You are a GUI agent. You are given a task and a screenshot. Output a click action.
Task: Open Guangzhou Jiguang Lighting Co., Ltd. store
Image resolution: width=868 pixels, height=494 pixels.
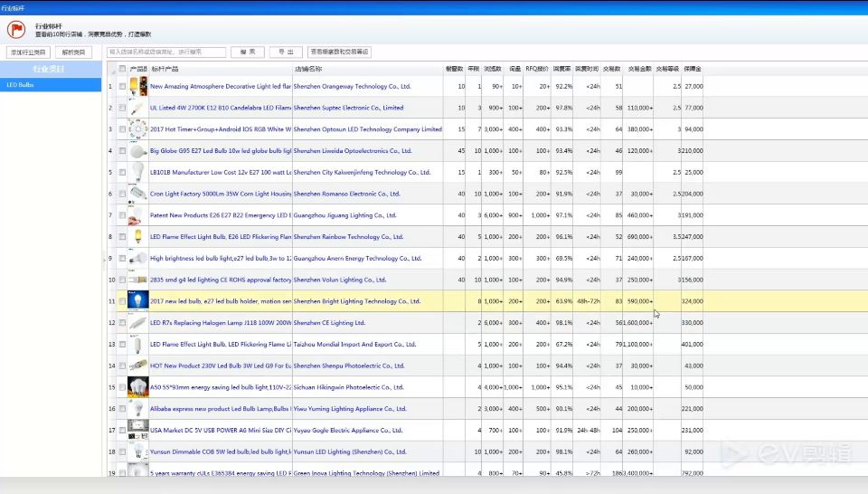point(344,215)
